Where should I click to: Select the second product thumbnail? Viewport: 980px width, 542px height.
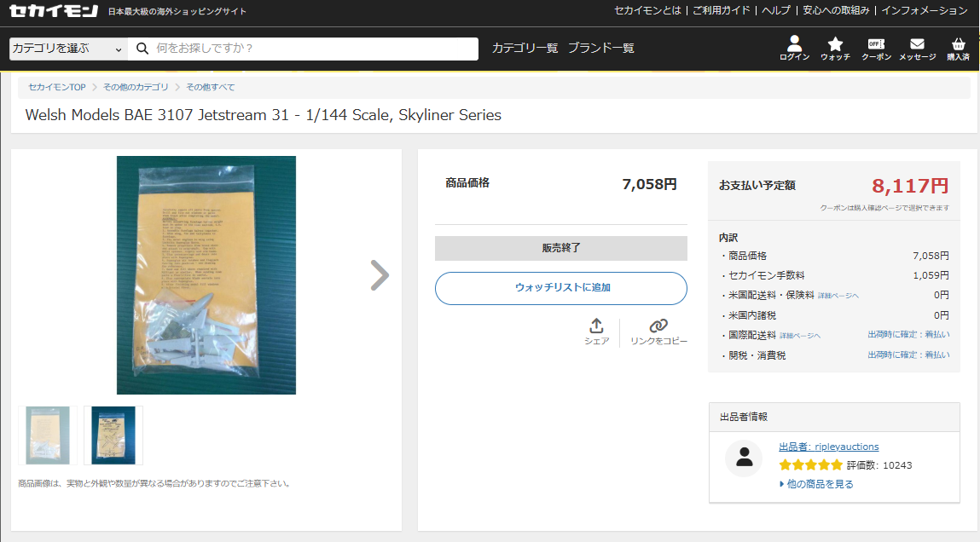click(113, 435)
